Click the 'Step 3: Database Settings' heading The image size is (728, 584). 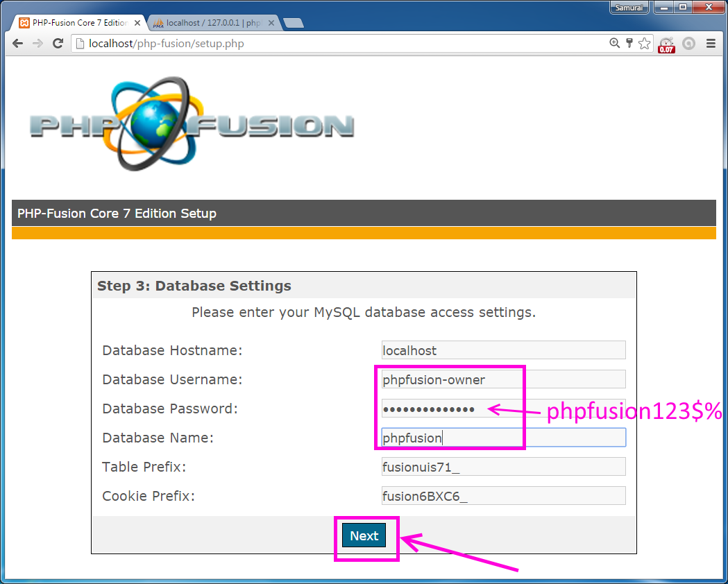[194, 286]
